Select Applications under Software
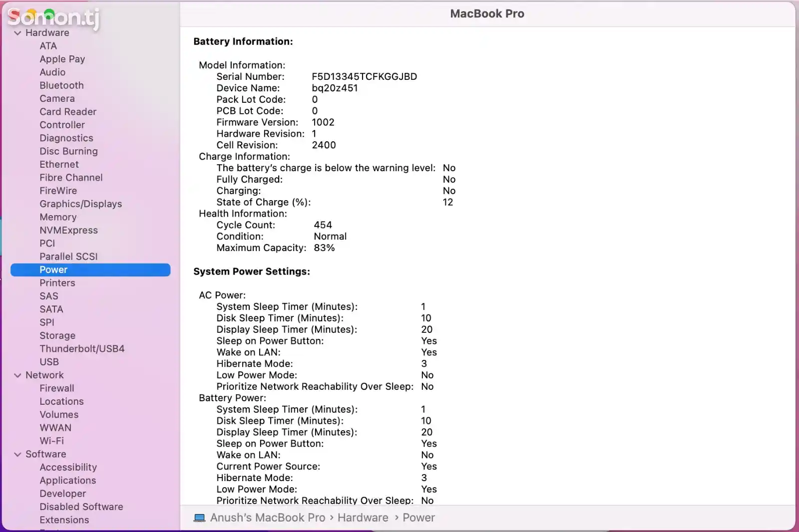Screen dimensions: 799x532 click(67, 481)
